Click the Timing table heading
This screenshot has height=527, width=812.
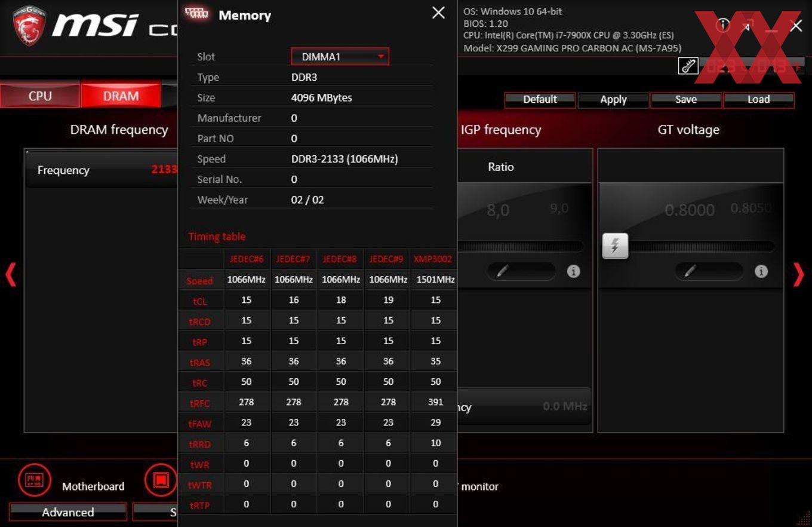tap(217, 237)
